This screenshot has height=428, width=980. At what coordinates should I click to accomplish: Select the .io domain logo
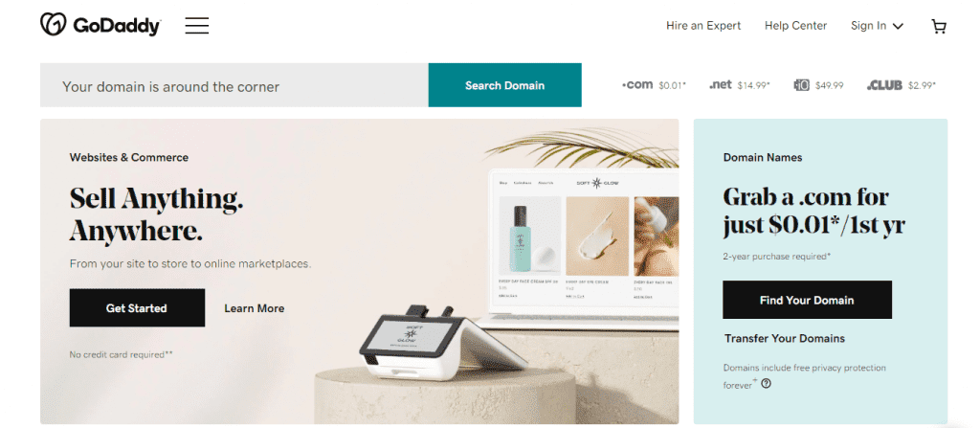pos(801,85)
